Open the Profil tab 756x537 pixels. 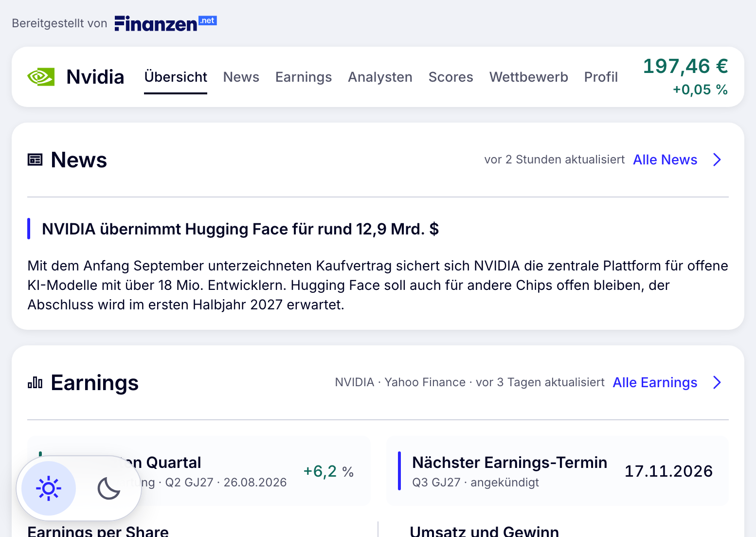click(601, 77)
